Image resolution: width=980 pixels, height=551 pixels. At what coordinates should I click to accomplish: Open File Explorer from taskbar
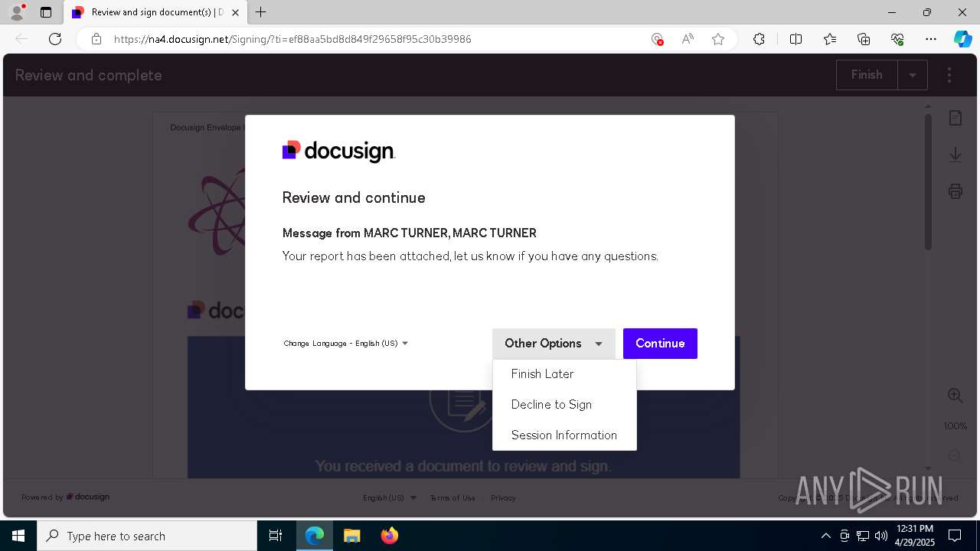tap(351, 536)
